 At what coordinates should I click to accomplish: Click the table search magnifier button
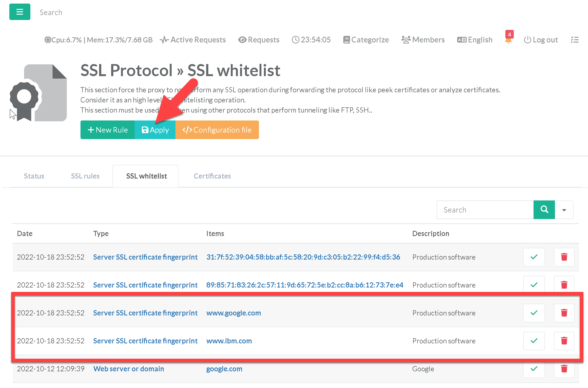click(544, 210)
